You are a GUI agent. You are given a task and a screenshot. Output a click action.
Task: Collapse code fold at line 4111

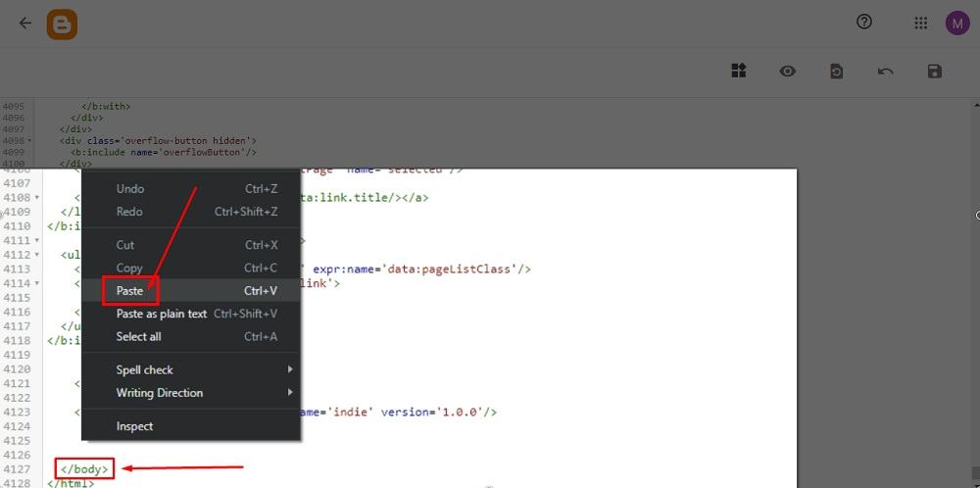(x=37, y=240)
